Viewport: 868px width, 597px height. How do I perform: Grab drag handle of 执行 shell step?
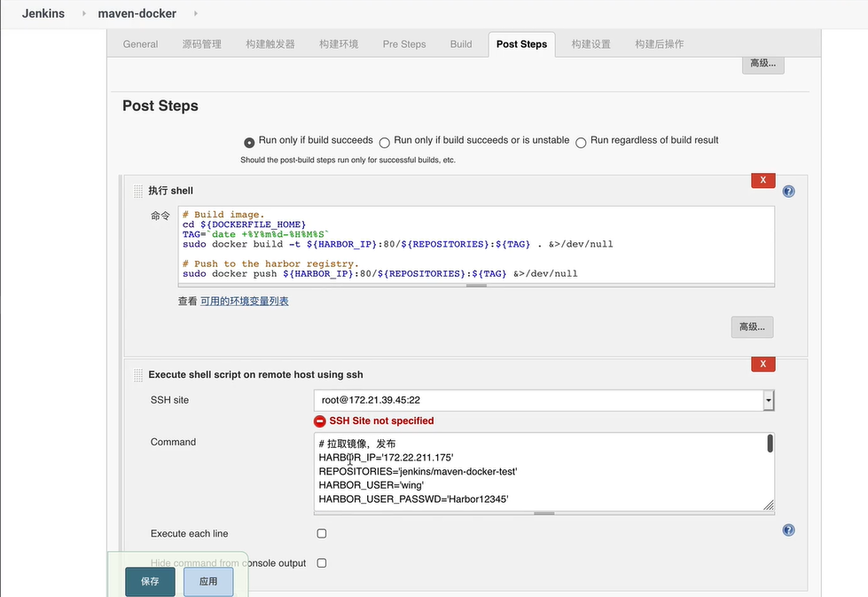tap(138, 191)
